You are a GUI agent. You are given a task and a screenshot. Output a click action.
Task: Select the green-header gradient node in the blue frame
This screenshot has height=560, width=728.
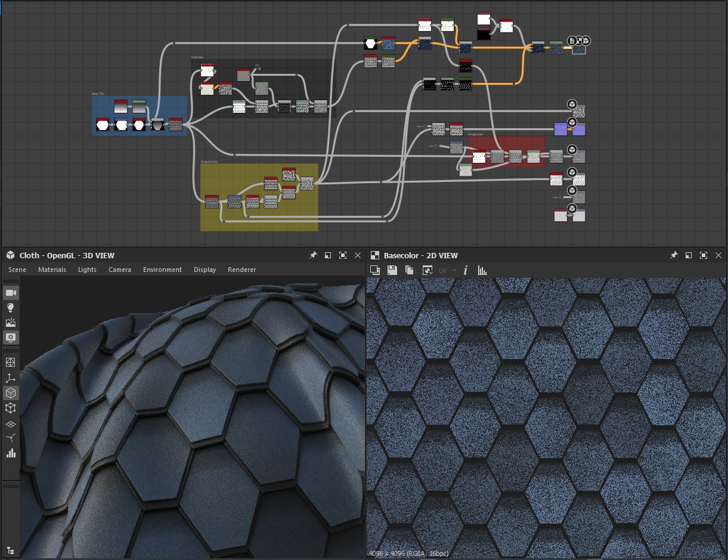[140, 107]
